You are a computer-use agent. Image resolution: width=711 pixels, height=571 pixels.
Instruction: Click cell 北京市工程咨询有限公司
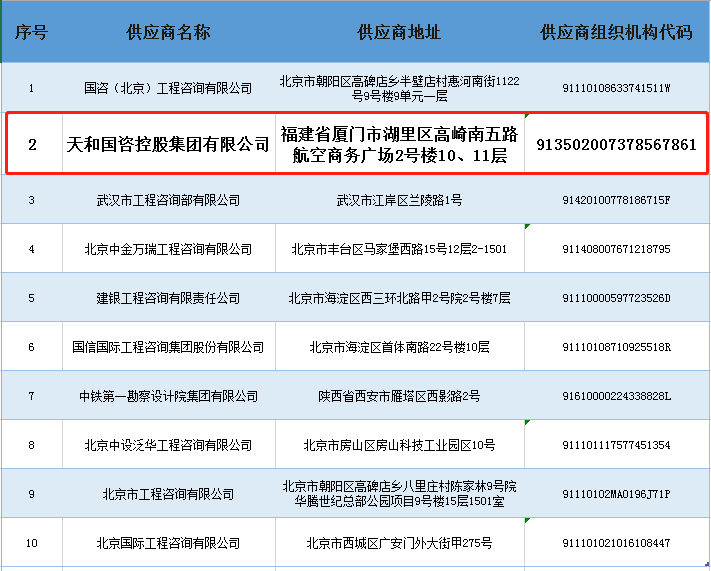pyautogui.click(x=169, y=494)
